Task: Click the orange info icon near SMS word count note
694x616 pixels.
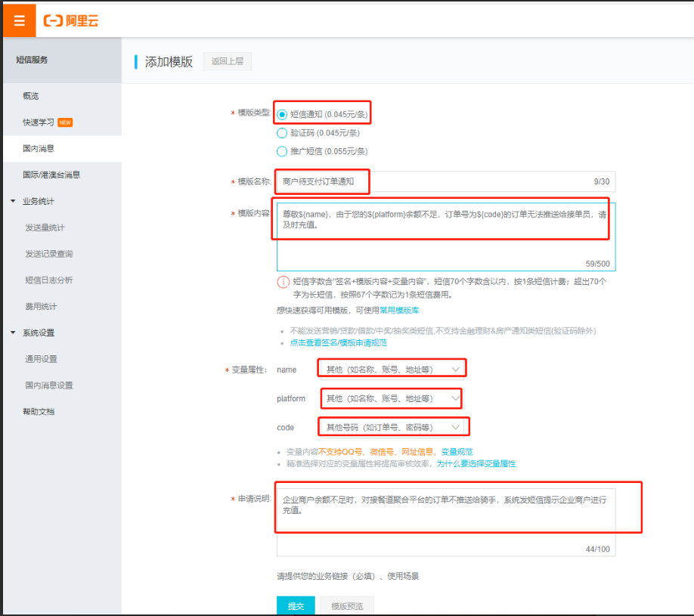Action: pos(283,282)
